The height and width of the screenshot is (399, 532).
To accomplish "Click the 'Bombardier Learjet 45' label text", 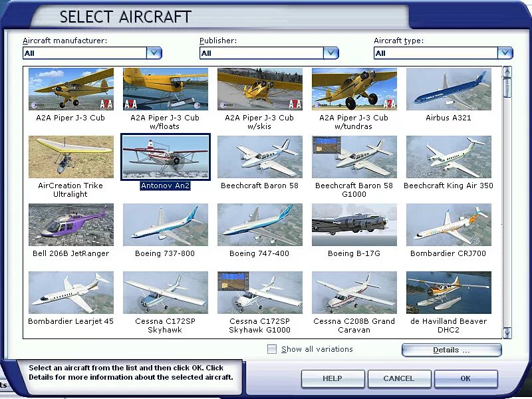I will click(x=70, y=321).
